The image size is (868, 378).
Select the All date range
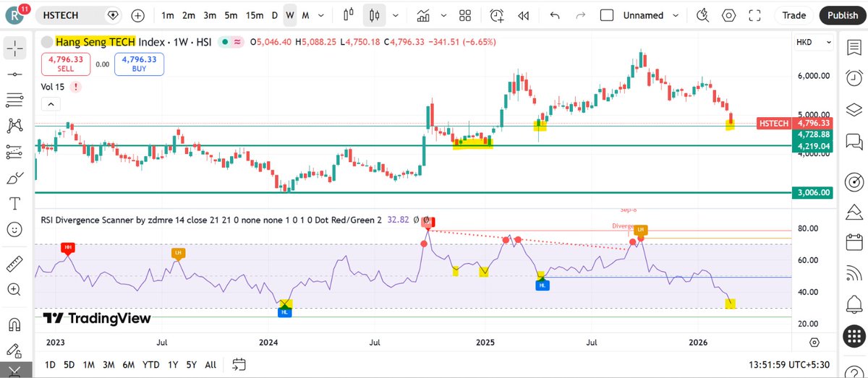click(x=210, y=364)
